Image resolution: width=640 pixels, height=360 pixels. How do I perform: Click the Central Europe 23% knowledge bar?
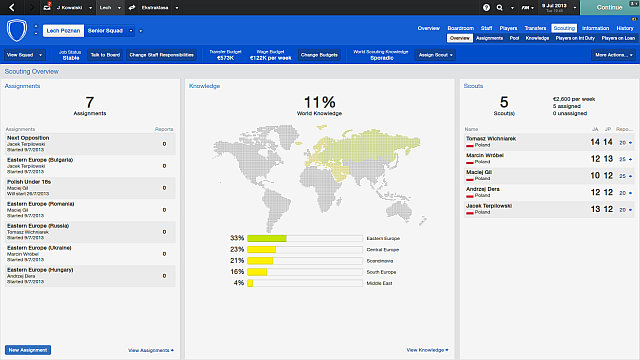[x=304, y=249]
